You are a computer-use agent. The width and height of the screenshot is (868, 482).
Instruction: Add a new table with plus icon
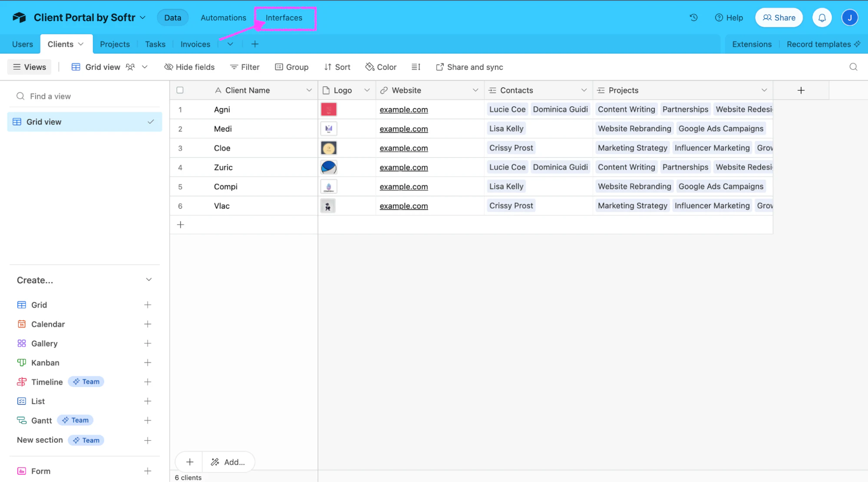pos(255,44)
